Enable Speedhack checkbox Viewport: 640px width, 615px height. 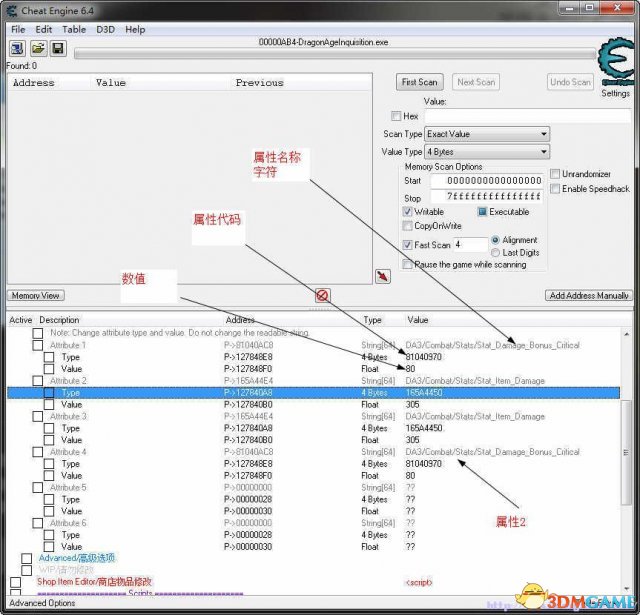tap(555, 189)
